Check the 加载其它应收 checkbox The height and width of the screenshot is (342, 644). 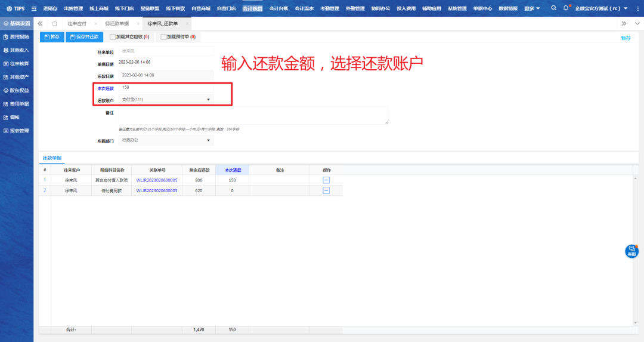tap(112, 37)
